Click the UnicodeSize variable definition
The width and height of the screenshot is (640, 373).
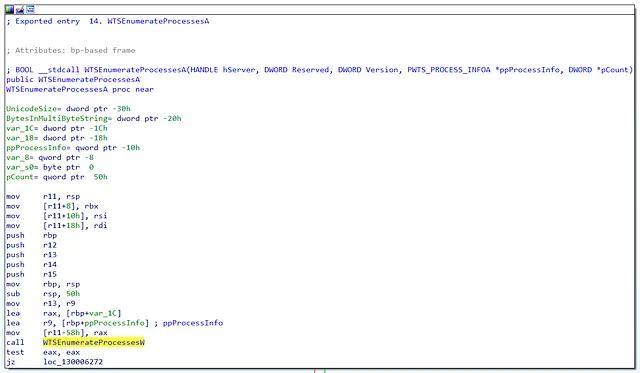tap(68, 109)
